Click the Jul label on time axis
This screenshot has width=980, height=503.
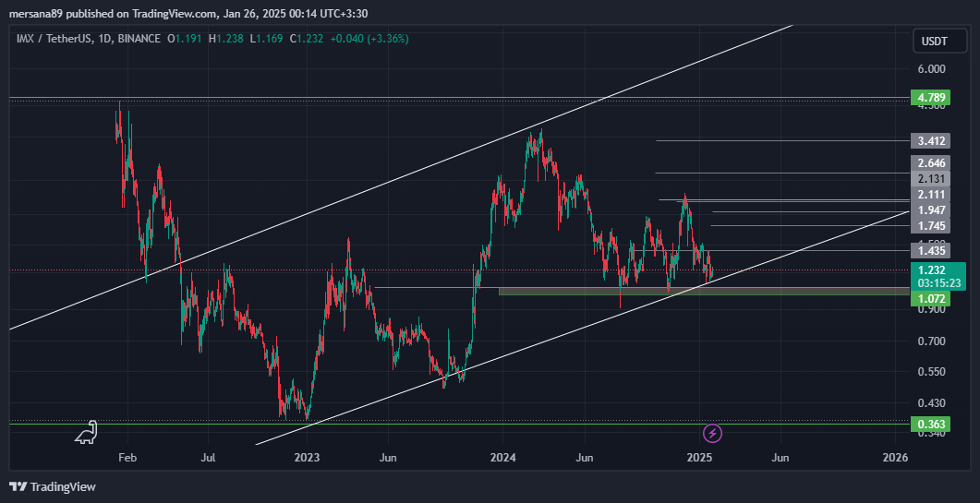coord(209,458)
